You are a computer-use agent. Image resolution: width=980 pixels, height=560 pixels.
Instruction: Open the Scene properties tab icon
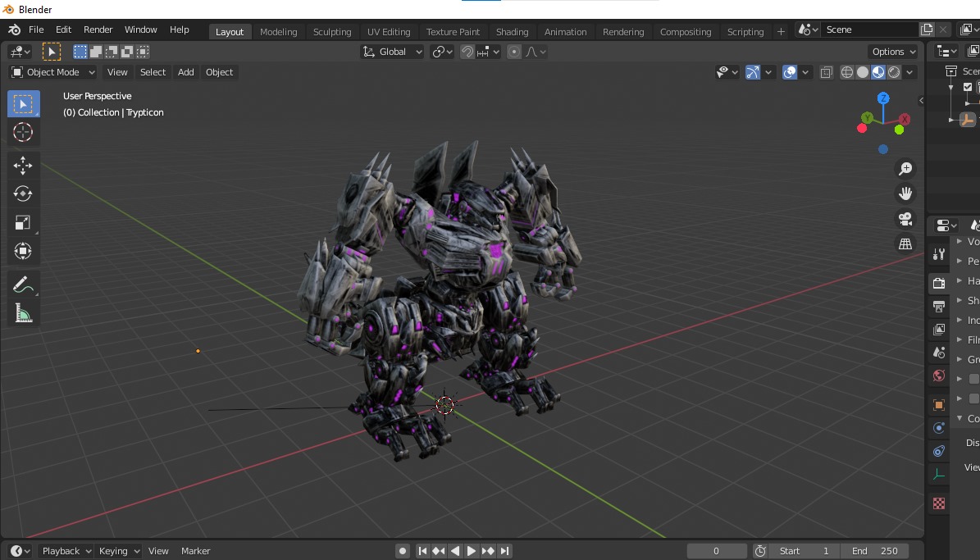(939, 353)
